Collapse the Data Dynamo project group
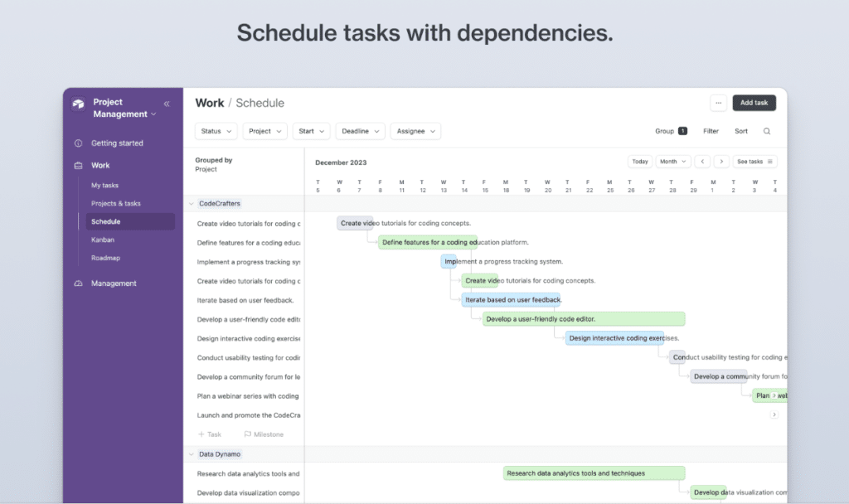 coord(192,454)
